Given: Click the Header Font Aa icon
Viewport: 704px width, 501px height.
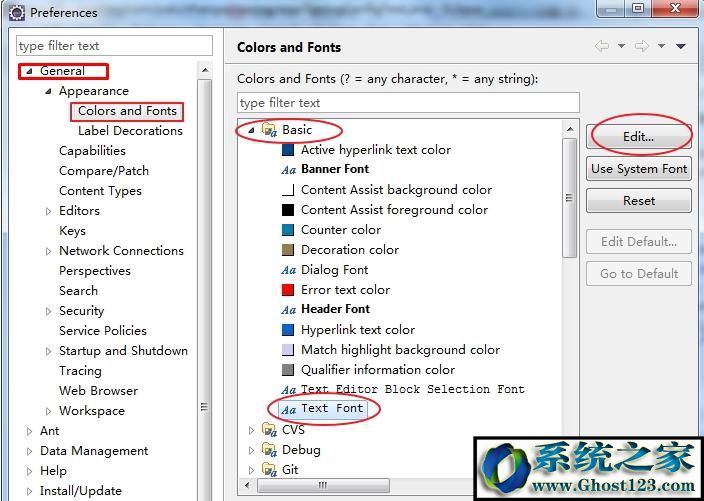Looking at the screenshot, I should click(x=288, y=310).
